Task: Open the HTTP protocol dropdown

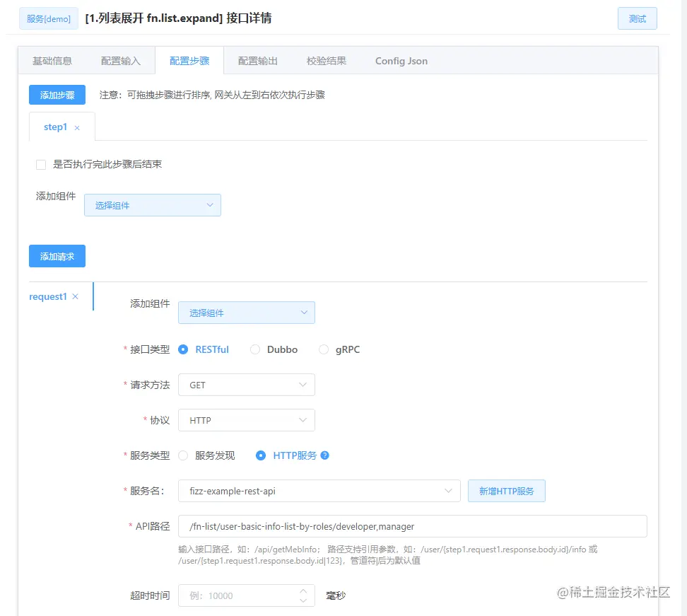Action: coord(246,420)
